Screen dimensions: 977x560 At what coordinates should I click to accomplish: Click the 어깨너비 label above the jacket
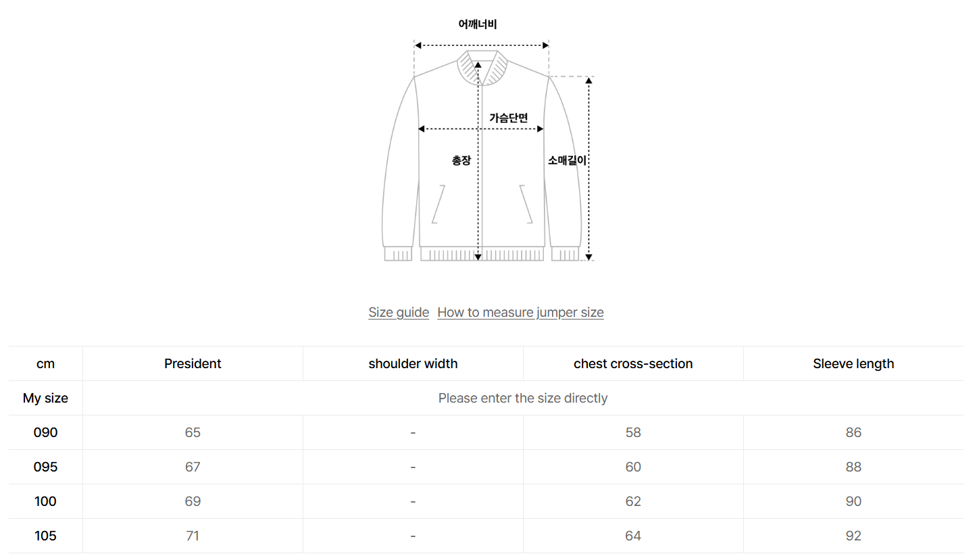(478, 24)
